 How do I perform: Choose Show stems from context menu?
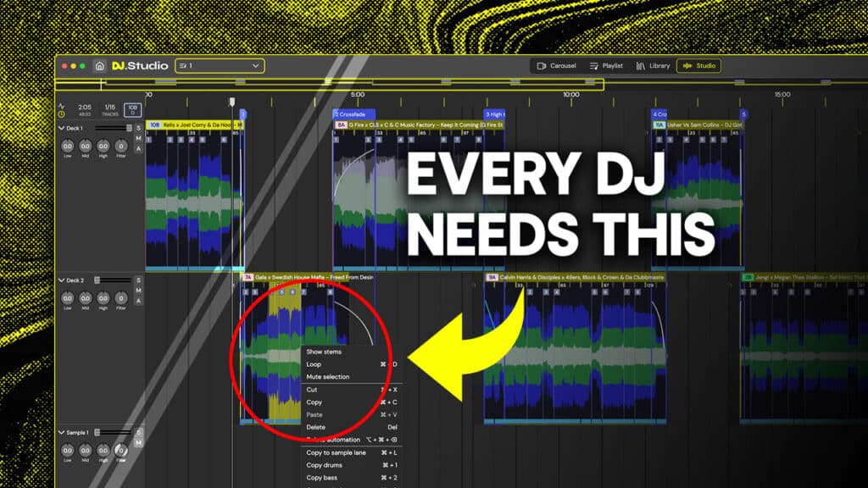coord(324,351)
